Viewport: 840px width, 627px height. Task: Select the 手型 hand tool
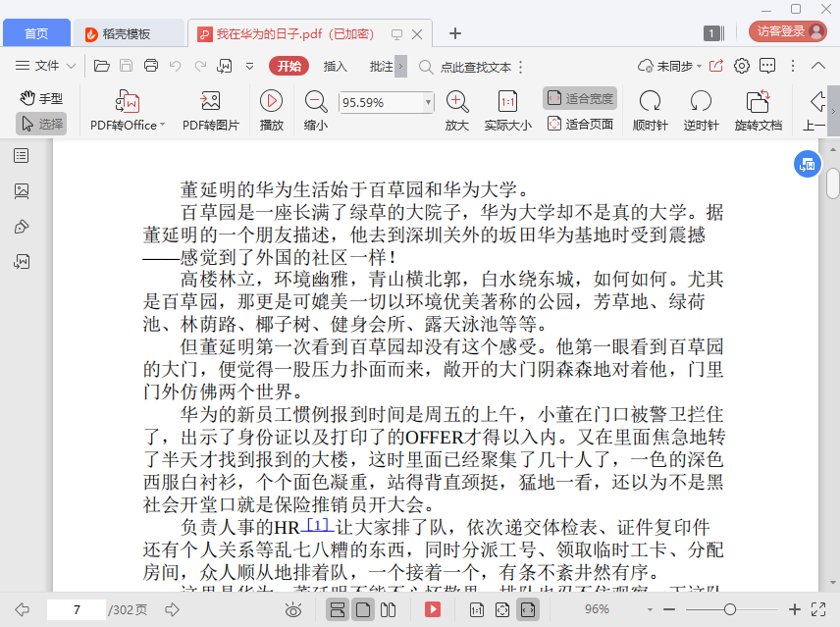click(x=41, y=98)
